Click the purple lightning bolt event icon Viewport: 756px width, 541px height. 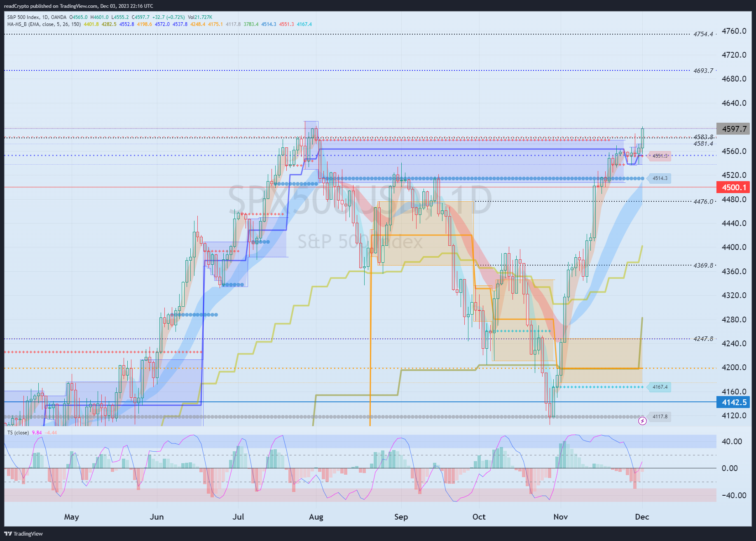pyautogui.click(x=642, y=421)
